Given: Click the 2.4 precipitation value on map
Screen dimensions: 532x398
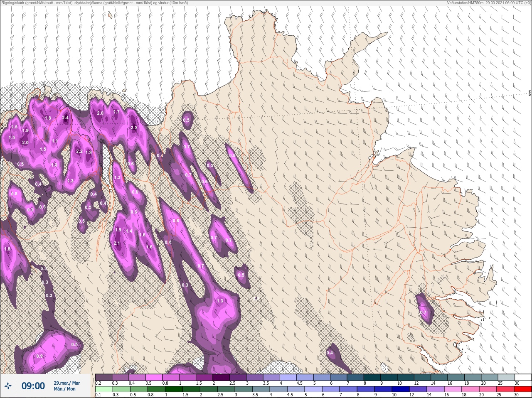Looking at the screenshot, I should point(65,118).
